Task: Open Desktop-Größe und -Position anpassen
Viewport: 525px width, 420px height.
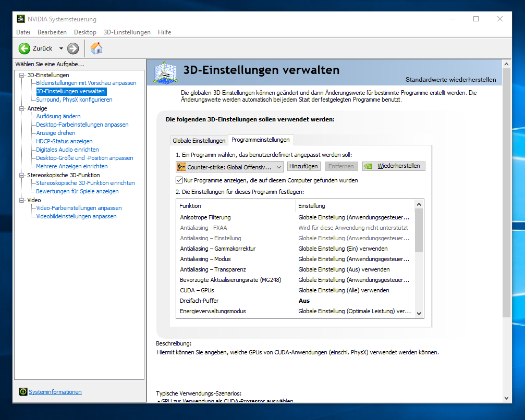Action: tap(84, 158)
